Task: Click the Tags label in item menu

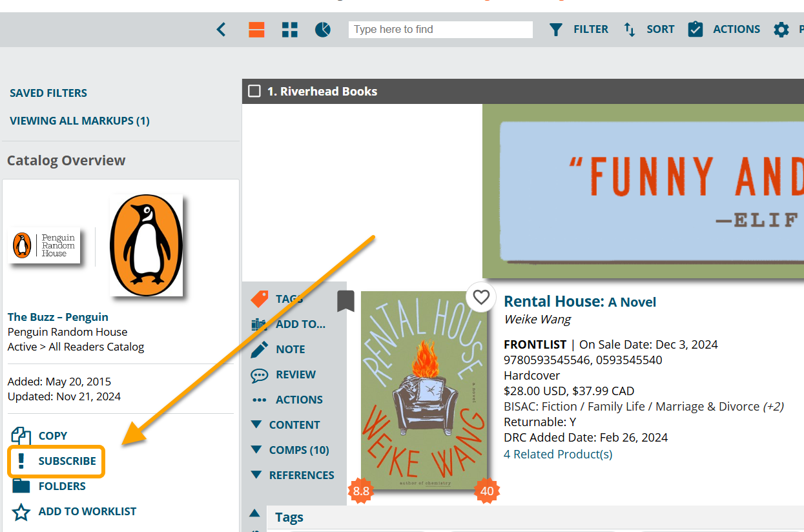Action: coord(289,298)
